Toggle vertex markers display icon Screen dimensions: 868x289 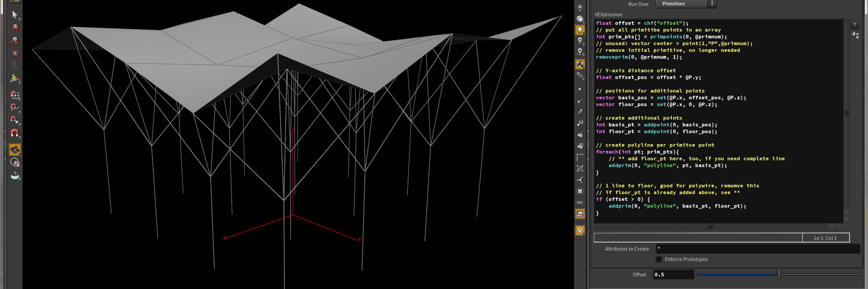coord(580,168)
